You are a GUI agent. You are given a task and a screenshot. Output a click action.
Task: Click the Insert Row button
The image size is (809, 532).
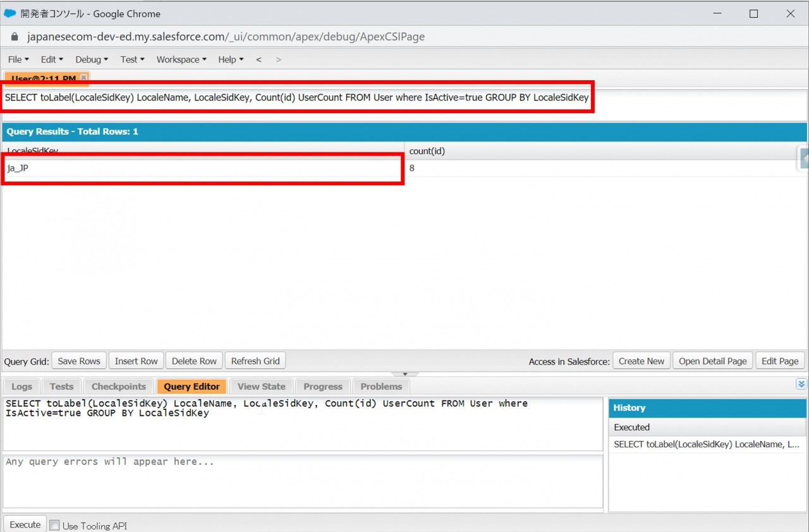click(136, 361)
